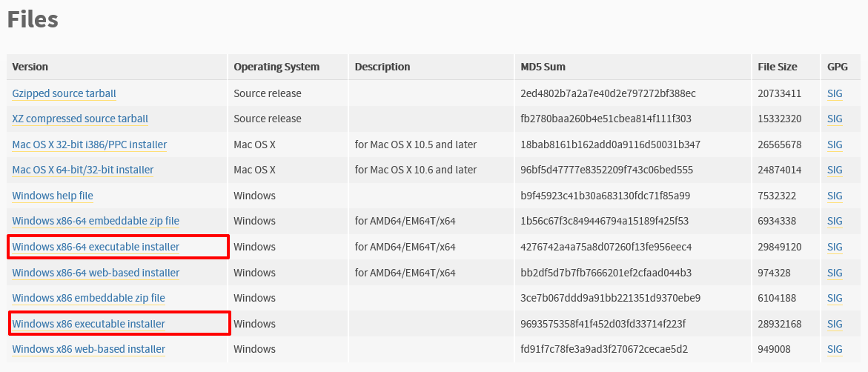Click the MD5 Sum column header
This screenshot has width=868, height=372.
click(543, 67)
